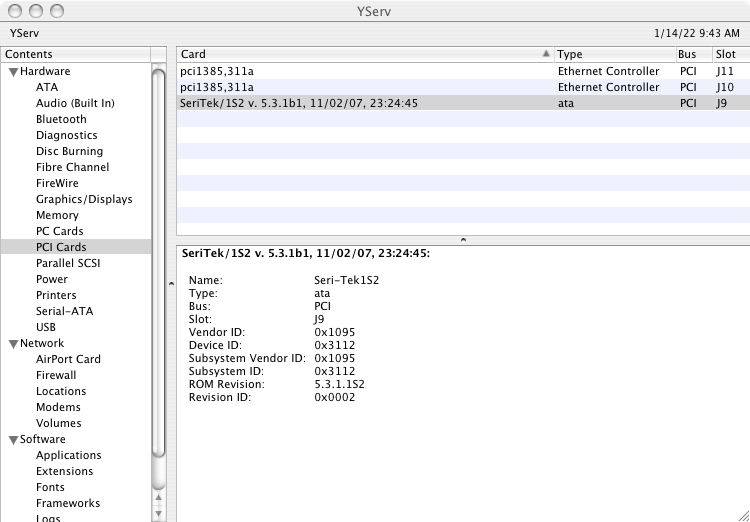
Task: Click the sidebar scrollbar thumb
Action: tap(159, 263)
